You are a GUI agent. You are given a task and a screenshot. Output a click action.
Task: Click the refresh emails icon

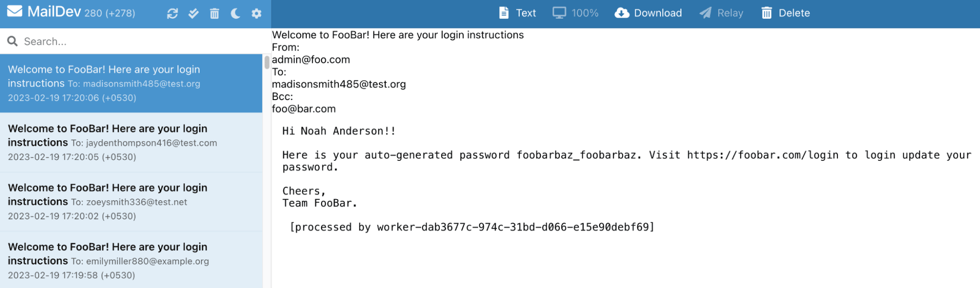pos(172,13)
